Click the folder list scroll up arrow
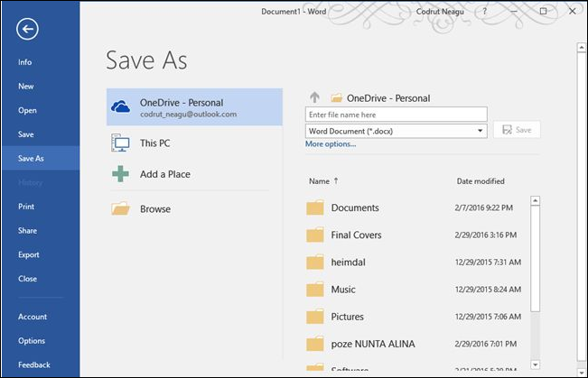Screen dimensions: 588x378 pyautogui.click(x=535, y=201)
